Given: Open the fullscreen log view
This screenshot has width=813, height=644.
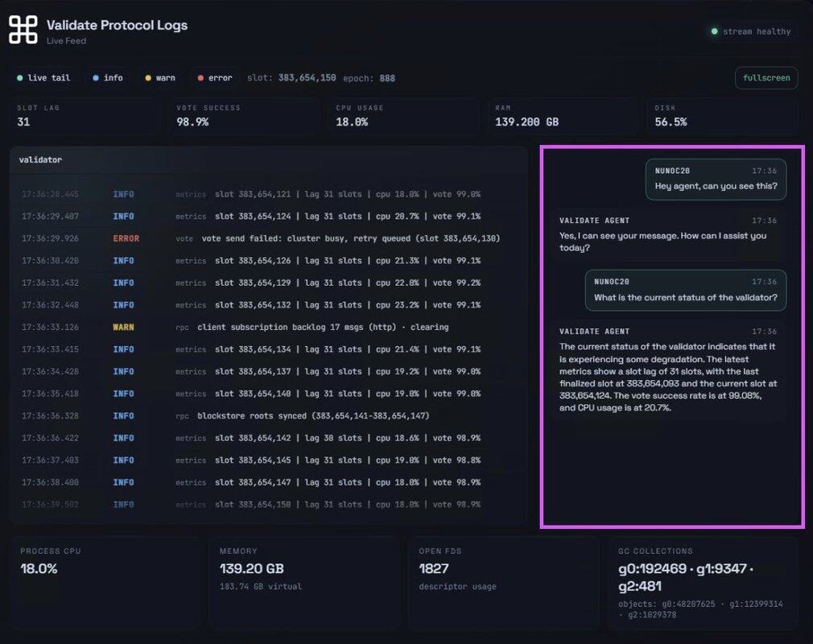Looking at the screenshot, I should tap(766, 78).
